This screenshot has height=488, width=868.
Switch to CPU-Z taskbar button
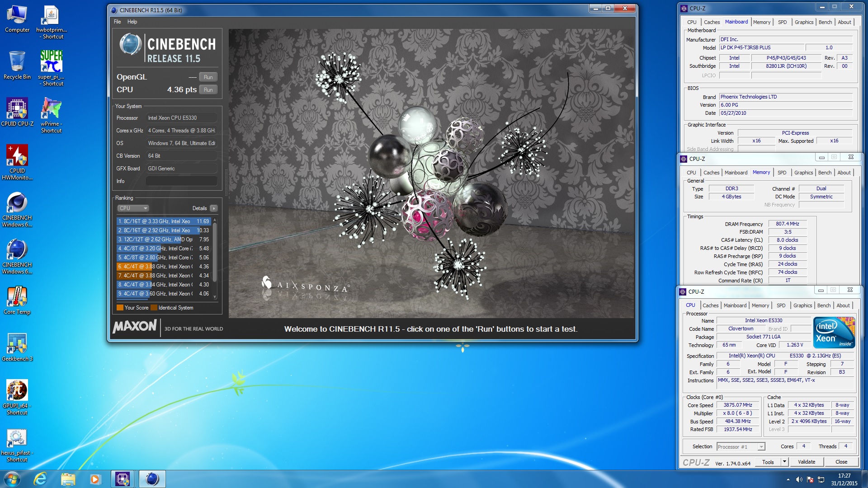click(x=123, y=479)
